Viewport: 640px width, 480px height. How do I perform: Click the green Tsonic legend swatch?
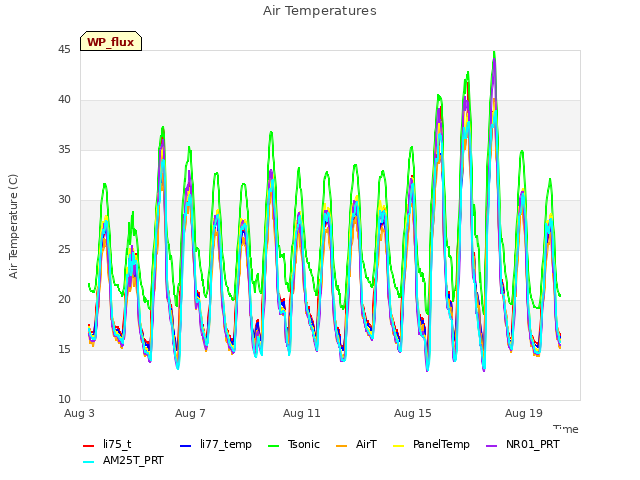[273, 446]
